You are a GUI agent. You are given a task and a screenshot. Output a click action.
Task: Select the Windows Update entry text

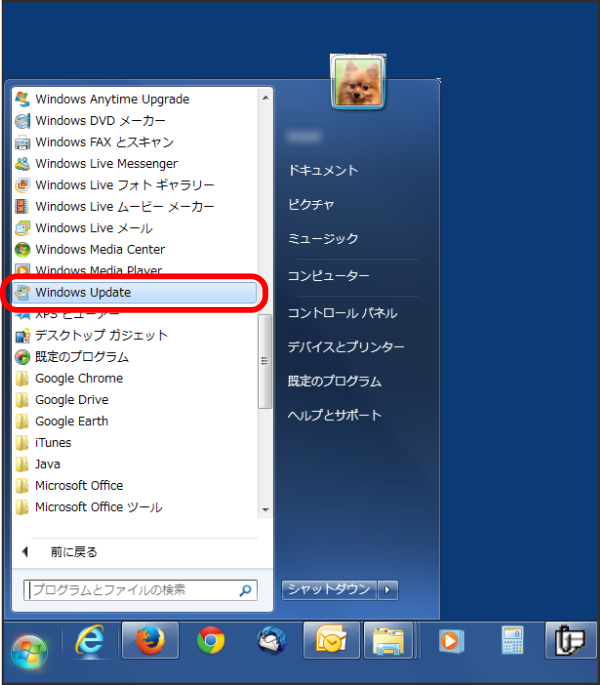pyautogui.click(x=83, y=292)
